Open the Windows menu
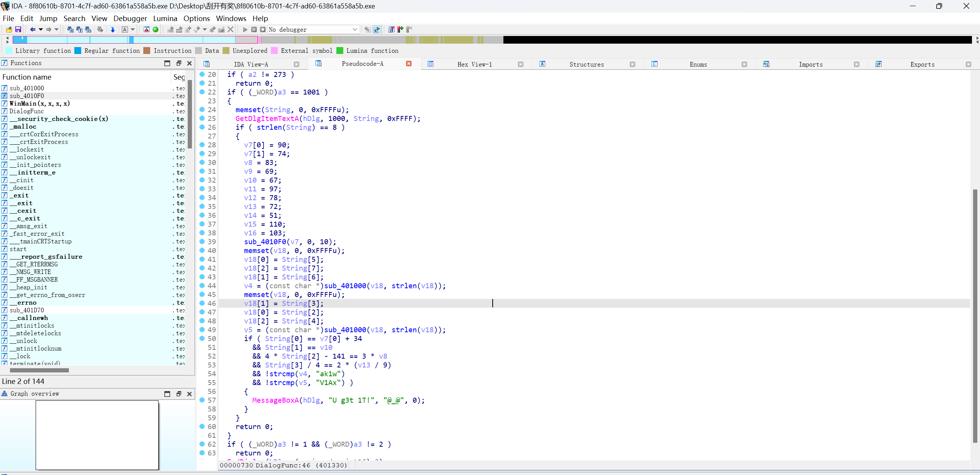This screenshot has width=980, height=475. (231, 18)
